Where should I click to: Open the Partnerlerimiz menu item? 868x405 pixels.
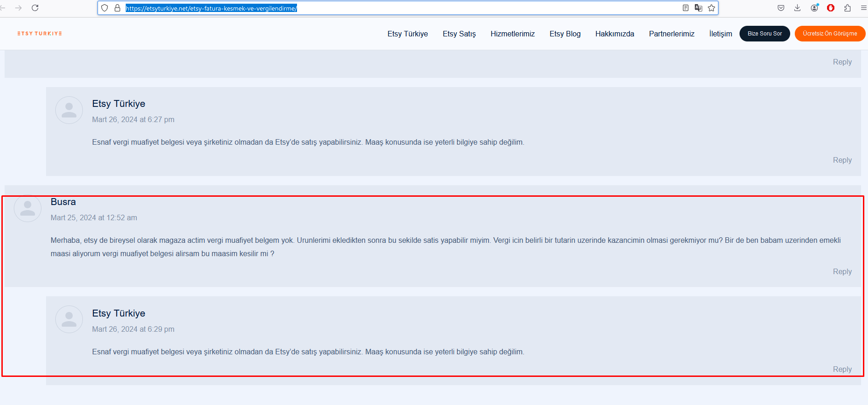[671, 34]
